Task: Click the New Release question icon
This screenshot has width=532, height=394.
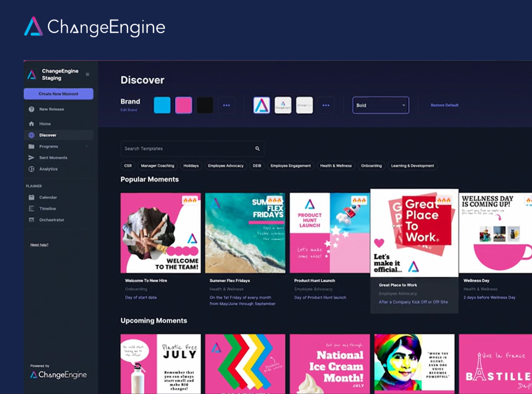Action: click(x=31, y=109)
